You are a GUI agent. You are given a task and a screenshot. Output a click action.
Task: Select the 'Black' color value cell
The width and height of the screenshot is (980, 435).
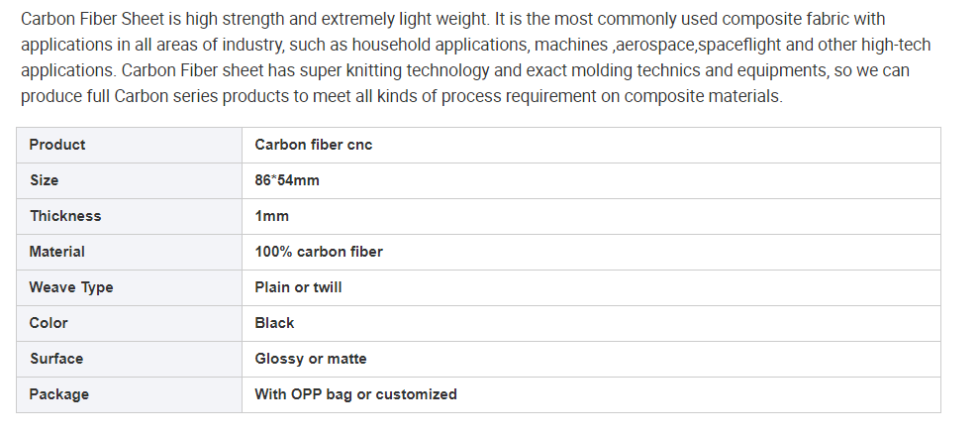tap(274, 323)
